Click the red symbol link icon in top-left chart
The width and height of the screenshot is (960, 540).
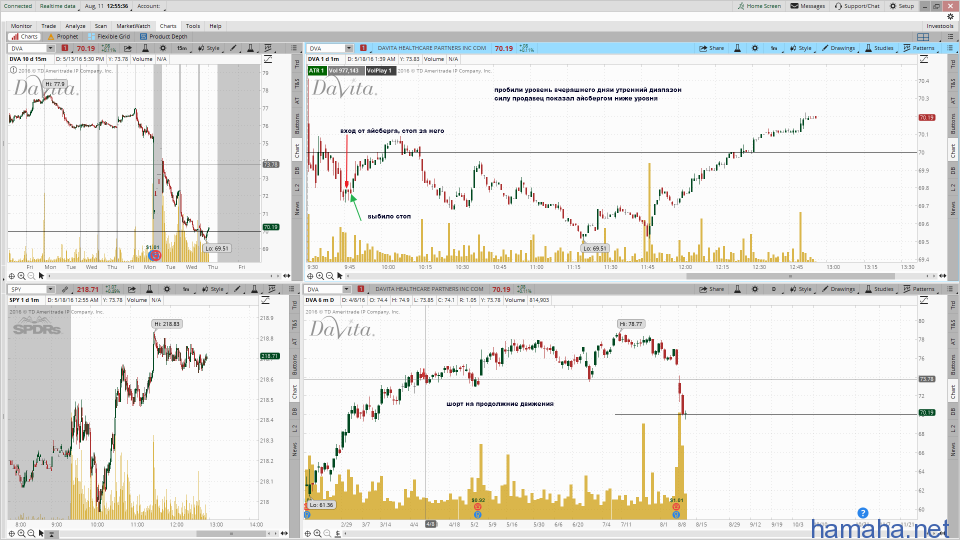tap(65, 48)
